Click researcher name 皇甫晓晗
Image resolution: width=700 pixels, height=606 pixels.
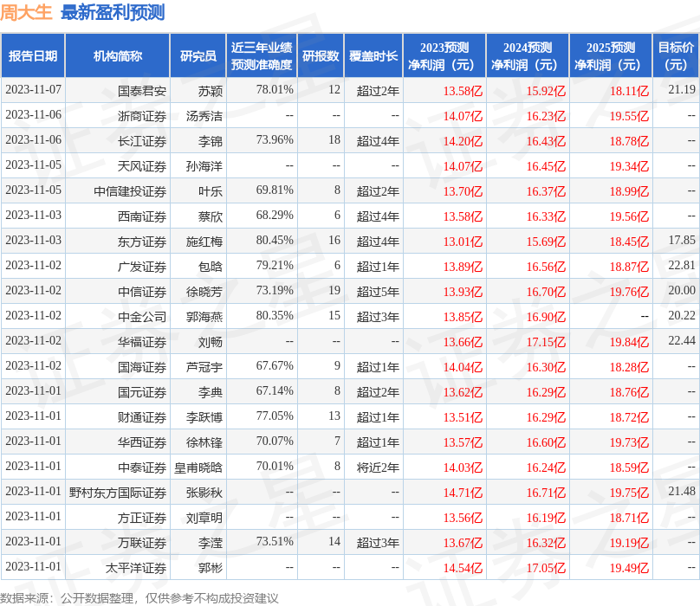click(198, 467)
